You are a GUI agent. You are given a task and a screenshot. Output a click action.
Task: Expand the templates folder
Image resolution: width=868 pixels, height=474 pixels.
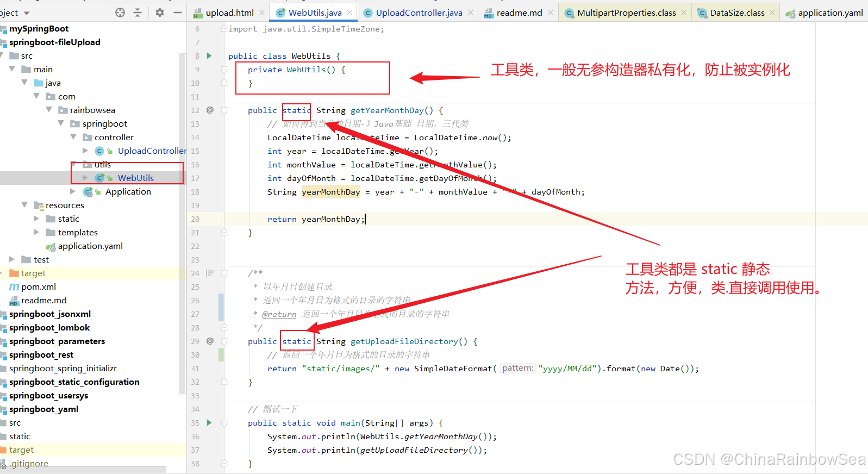(36, 232)
